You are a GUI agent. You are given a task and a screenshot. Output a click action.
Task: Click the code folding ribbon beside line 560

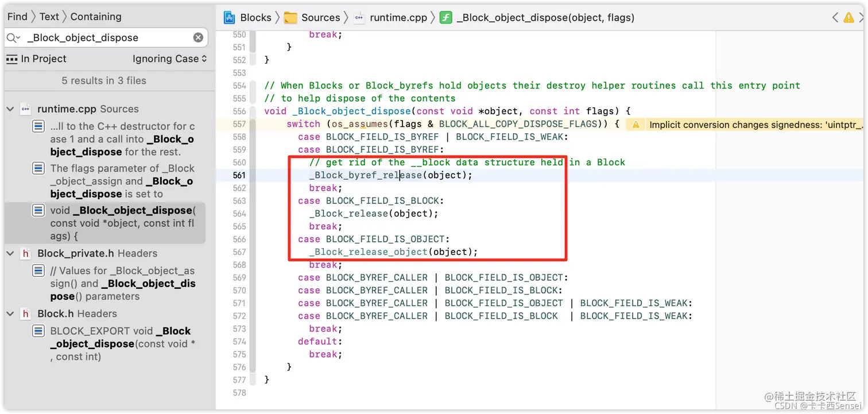tap(252, 162)
